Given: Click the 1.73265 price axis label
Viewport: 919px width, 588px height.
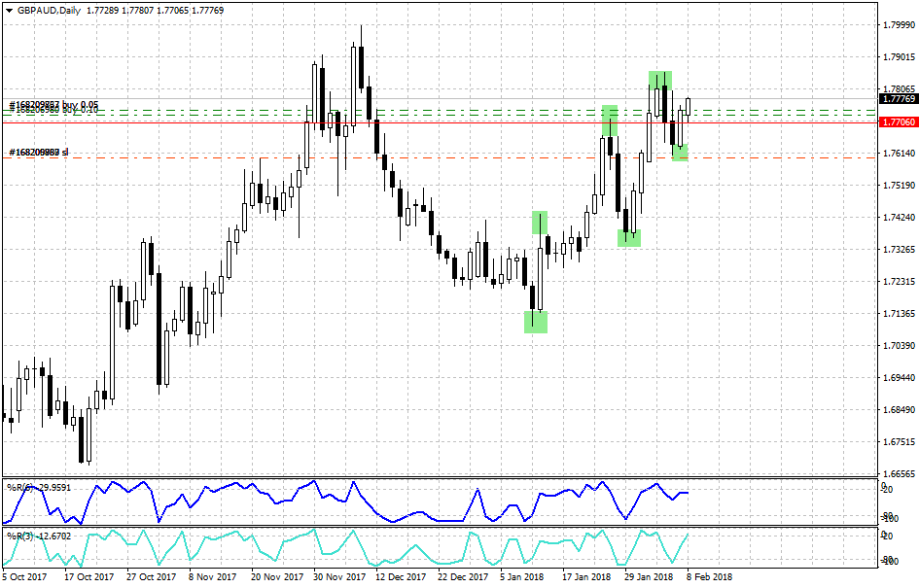Looking at the screenshot, I should 899,250.
